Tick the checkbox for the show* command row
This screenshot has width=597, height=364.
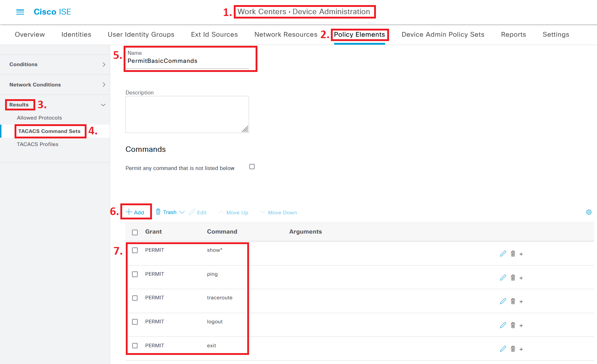click(x=135, y=250)
